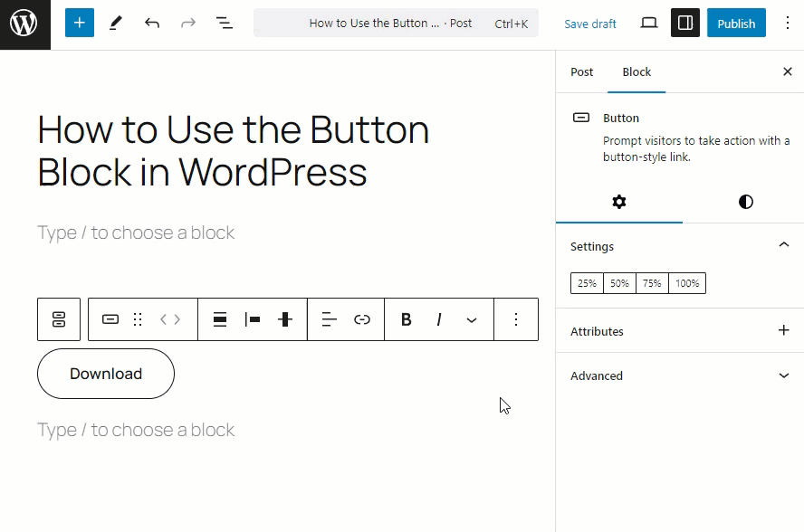The image size is (804, 532).
Task: Click the empty block placeholder below Download
Action: pos(136,430)
